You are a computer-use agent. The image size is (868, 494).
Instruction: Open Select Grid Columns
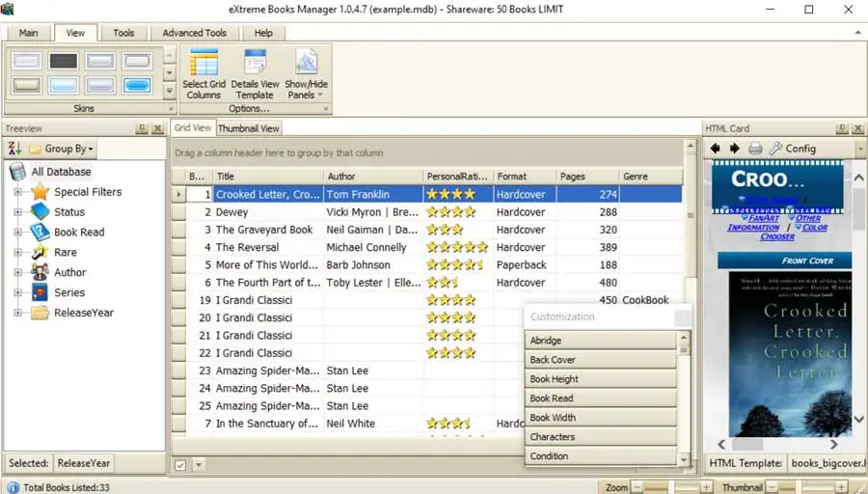point(203,72)
